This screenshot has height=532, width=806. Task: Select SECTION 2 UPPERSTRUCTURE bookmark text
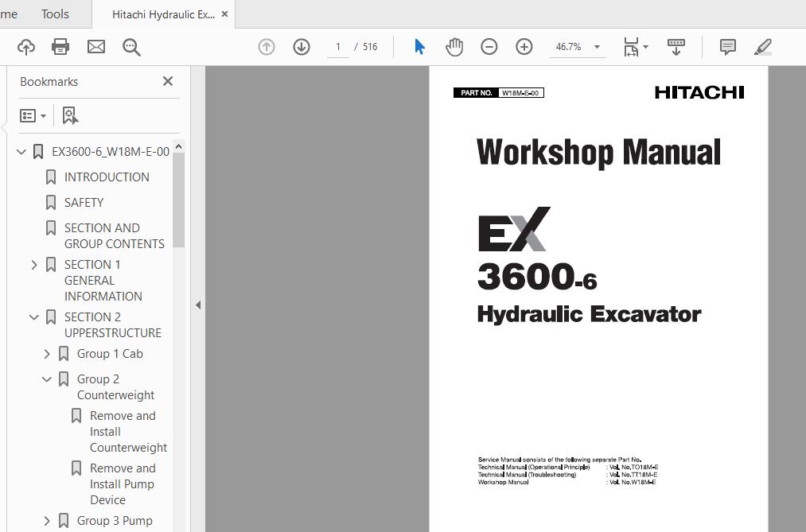112,324
